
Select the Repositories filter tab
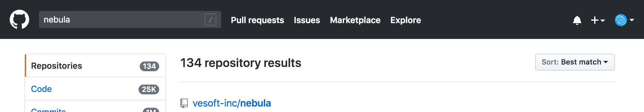pyautogui.click(x=95, y=66)
